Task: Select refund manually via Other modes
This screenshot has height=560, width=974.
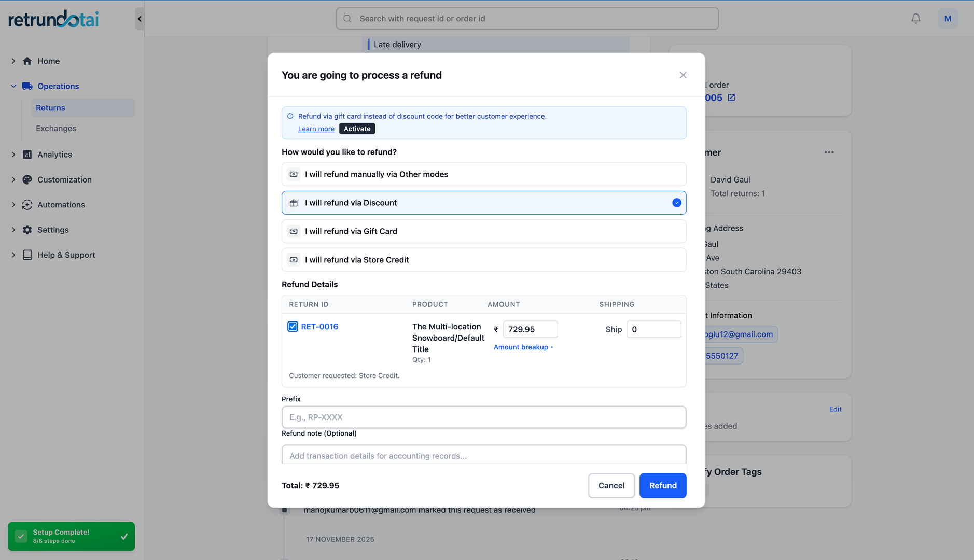Action: pos(483,174)
